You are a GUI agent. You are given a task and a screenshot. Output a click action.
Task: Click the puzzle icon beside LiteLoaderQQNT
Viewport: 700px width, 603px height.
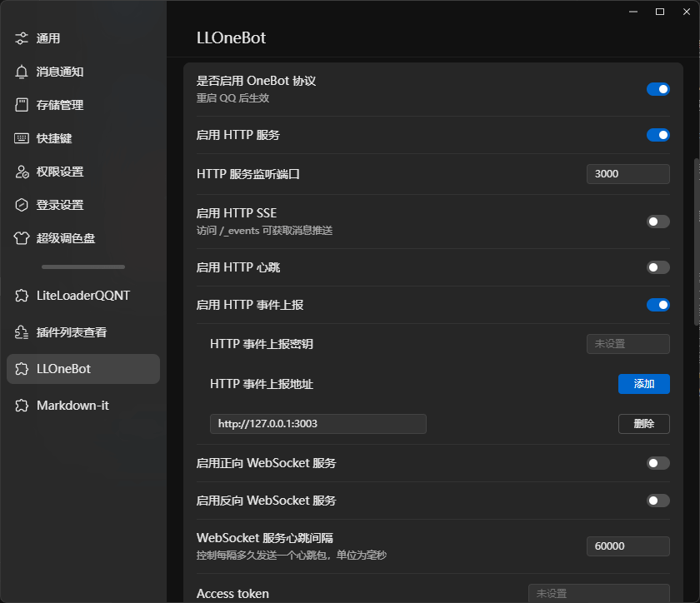tap(22, 296)
